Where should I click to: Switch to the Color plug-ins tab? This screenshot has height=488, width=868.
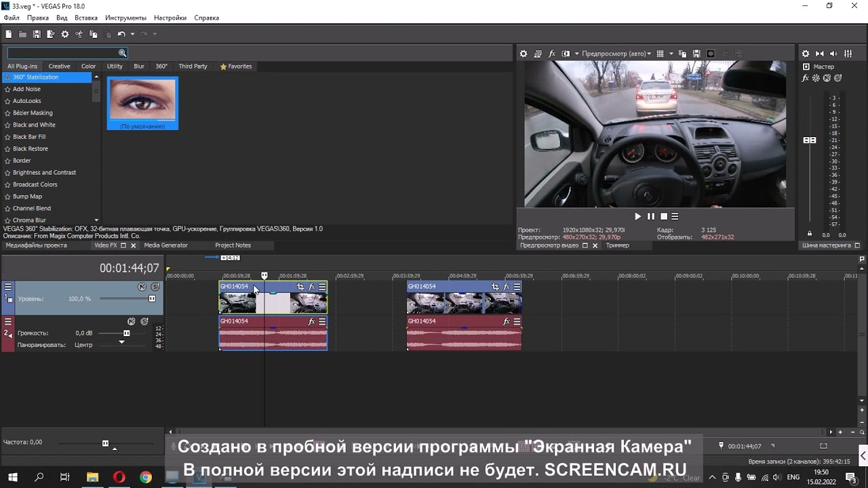(89, 66)
